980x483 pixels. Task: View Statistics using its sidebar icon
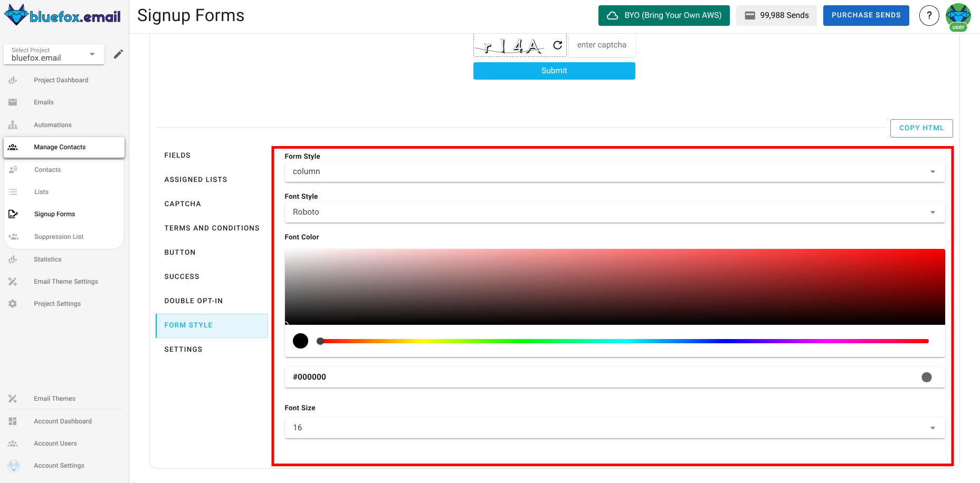pos(13,259)
